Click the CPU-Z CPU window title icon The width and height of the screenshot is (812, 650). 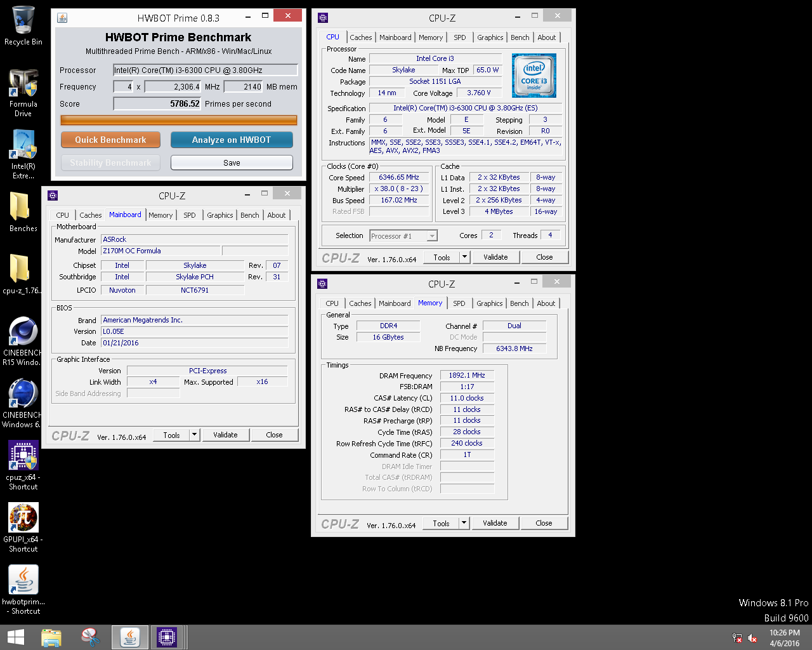click(323, 17)
